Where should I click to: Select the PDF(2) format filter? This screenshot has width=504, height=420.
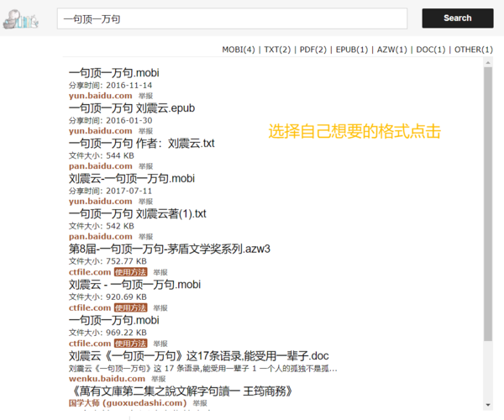pyautogui.click(x=313, y=50)
